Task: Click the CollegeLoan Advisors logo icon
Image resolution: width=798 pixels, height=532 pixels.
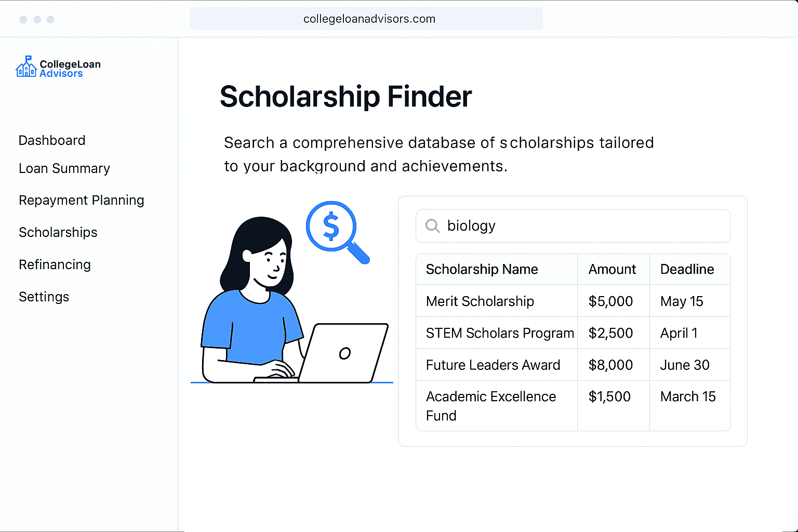Action: (x=26, y=67)
